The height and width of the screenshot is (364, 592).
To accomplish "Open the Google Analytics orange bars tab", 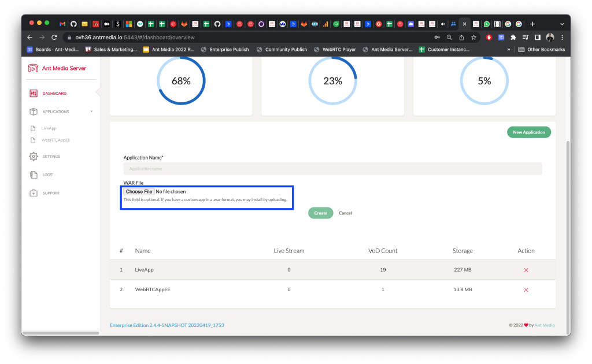I will click(x=325, y=24).
